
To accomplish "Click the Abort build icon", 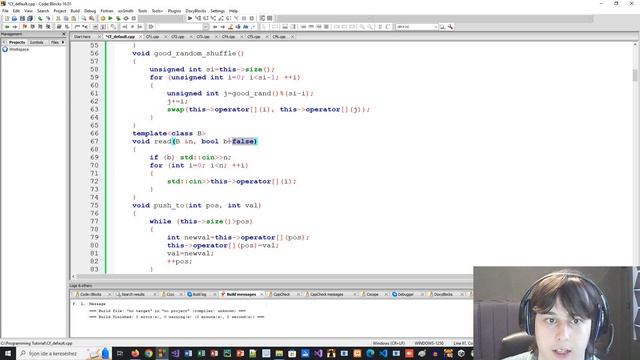I will pyautogui.click(x=133, y=18).
